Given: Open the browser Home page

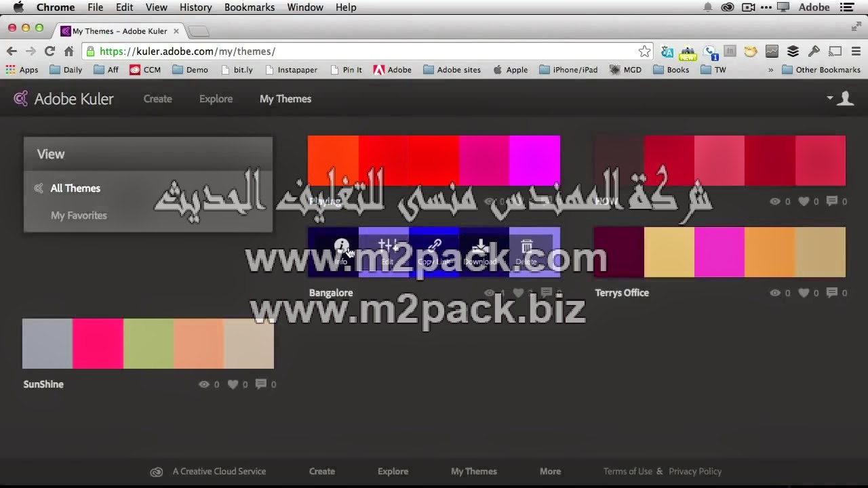Looking at the screenshot, I should click(x=68, y=52).
